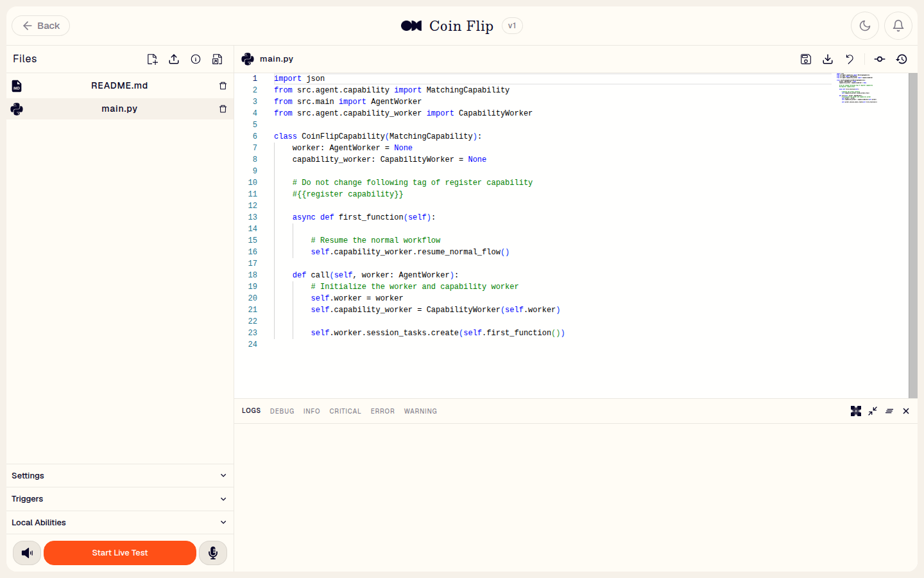
Task: Go back using the Back button
Action: click(40, 26)
